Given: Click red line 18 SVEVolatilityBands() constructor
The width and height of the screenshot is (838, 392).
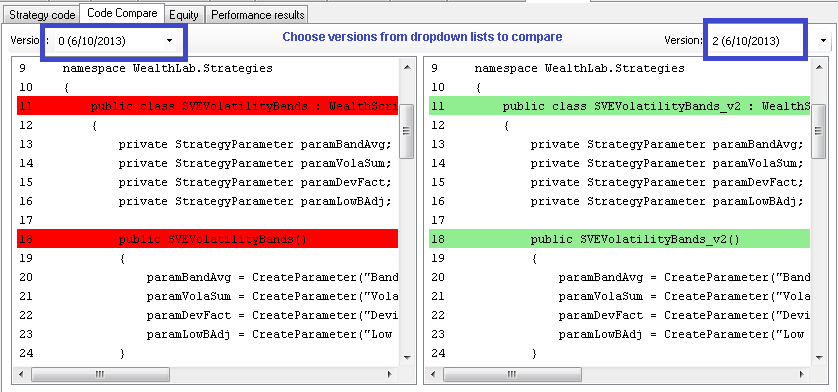Looking at the screenshot, I should (207, 239).
